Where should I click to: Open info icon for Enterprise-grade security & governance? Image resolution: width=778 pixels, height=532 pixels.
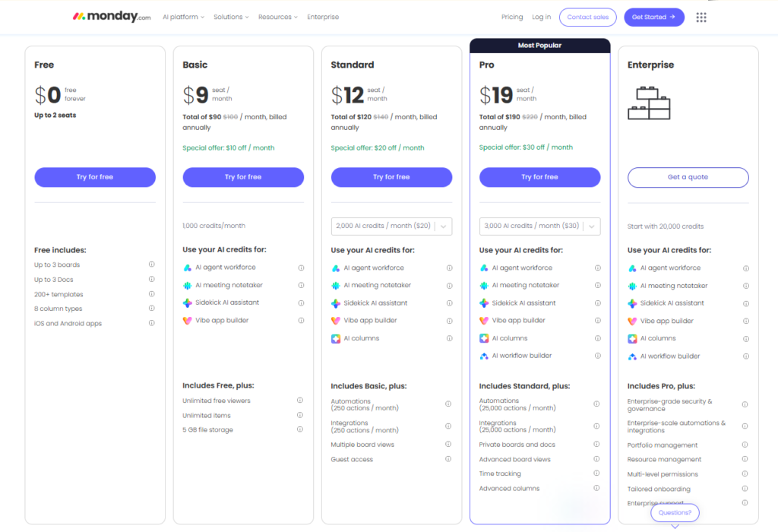745,404
